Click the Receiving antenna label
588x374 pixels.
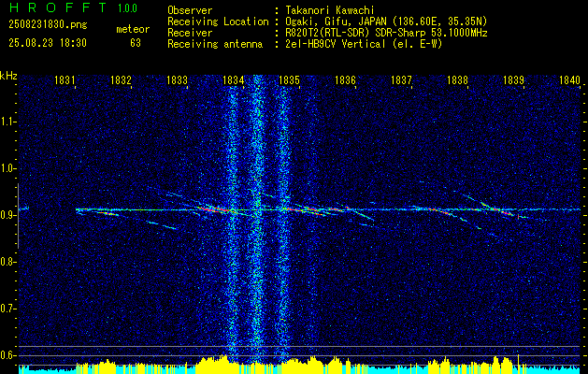[215, 44]
